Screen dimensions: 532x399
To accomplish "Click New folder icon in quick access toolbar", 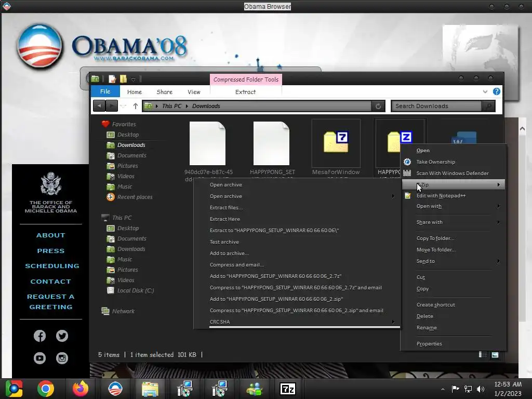I will click(x=123, y=79).
